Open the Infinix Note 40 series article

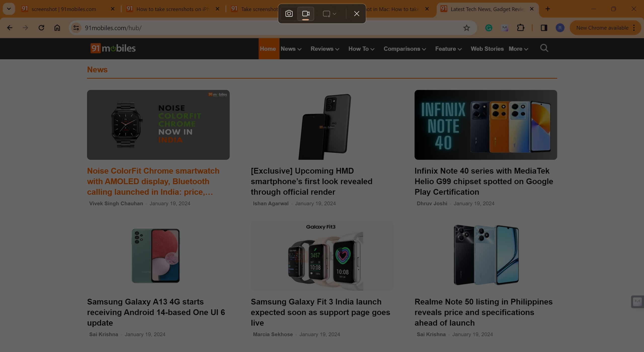point(484,181)
